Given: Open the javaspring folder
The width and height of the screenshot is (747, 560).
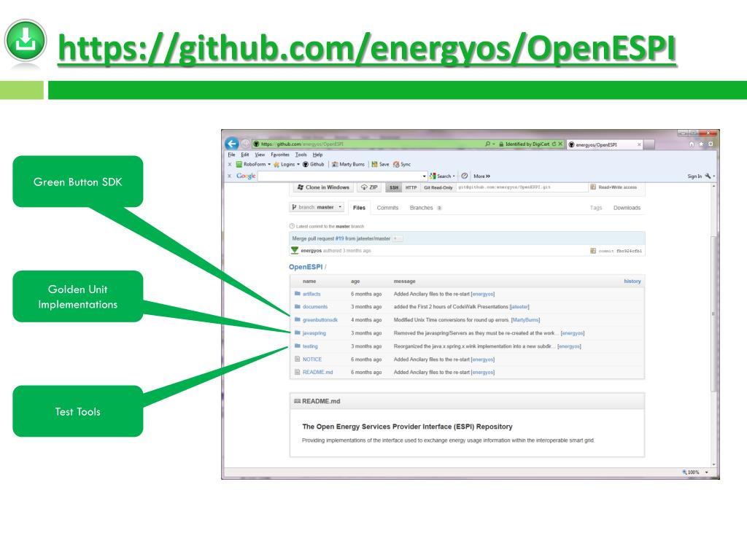Looking at the screenshot, I should 314,333.
